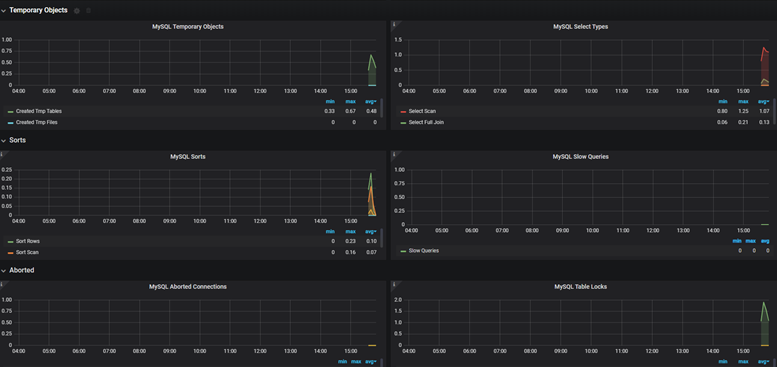
Task: Sort Aborted Connections legend by min
Action: point(342,362)
